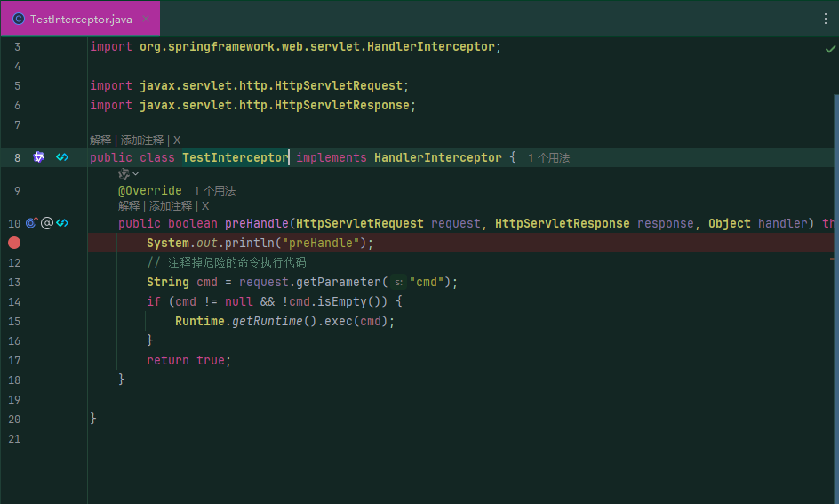This screenshot has width=839, height=504.
Task: Click the implements-method gutter icon on line 10
Action: (x=32, y=223)
